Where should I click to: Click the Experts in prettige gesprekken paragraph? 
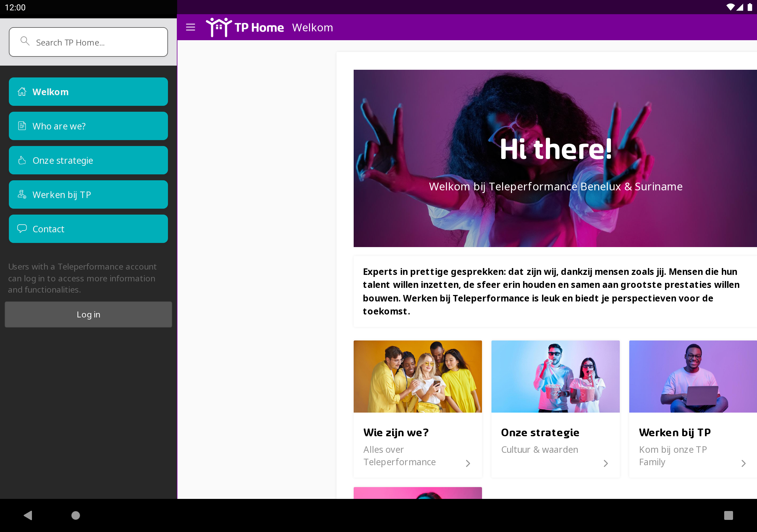551,291
